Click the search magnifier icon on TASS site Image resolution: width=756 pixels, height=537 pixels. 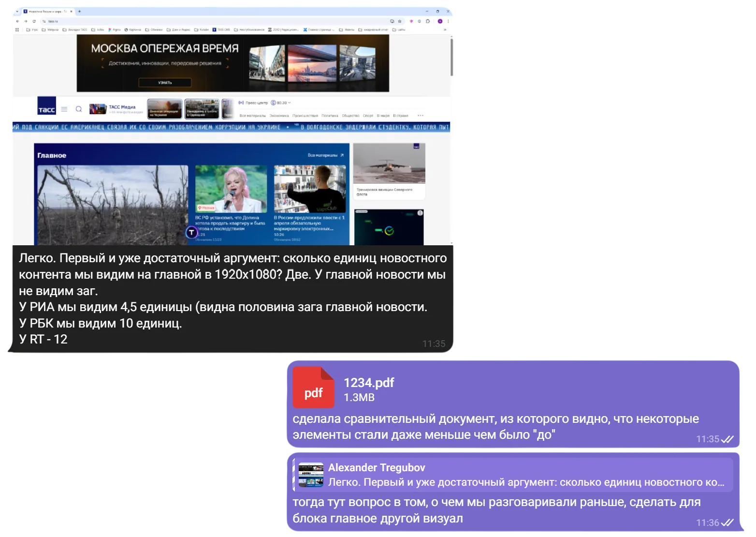pos(79,109)
